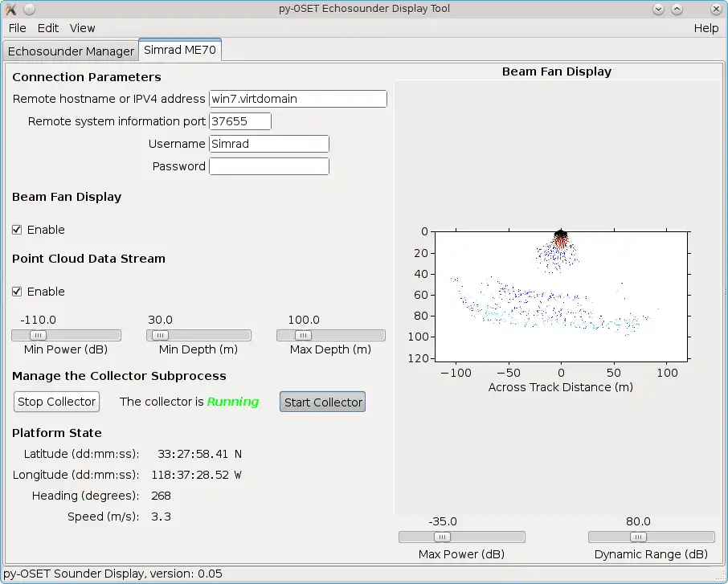Image resolution: width=728 pixels, height=584 pixels.
Task: Click the Platform State heading
Action: point(56,433)
